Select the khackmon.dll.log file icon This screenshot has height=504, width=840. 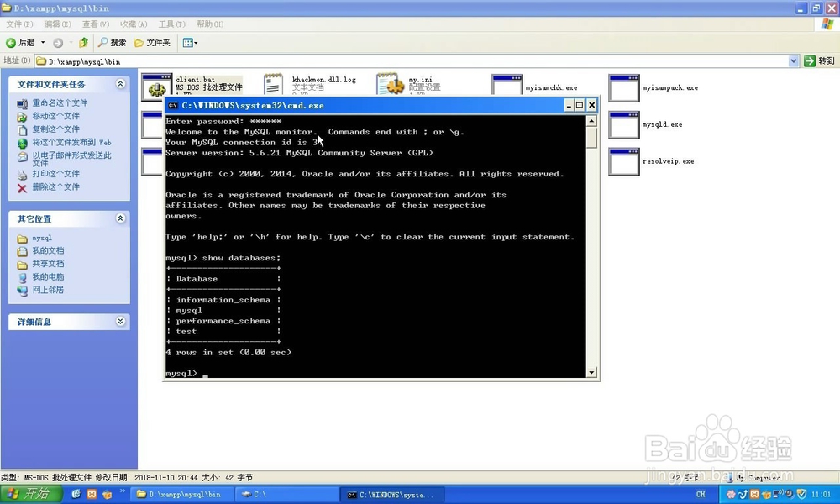tap(274, 85)
